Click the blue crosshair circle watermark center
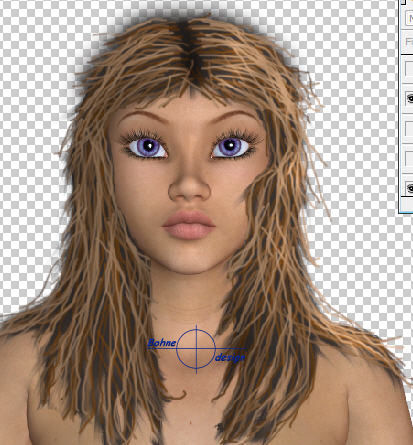 196,348
